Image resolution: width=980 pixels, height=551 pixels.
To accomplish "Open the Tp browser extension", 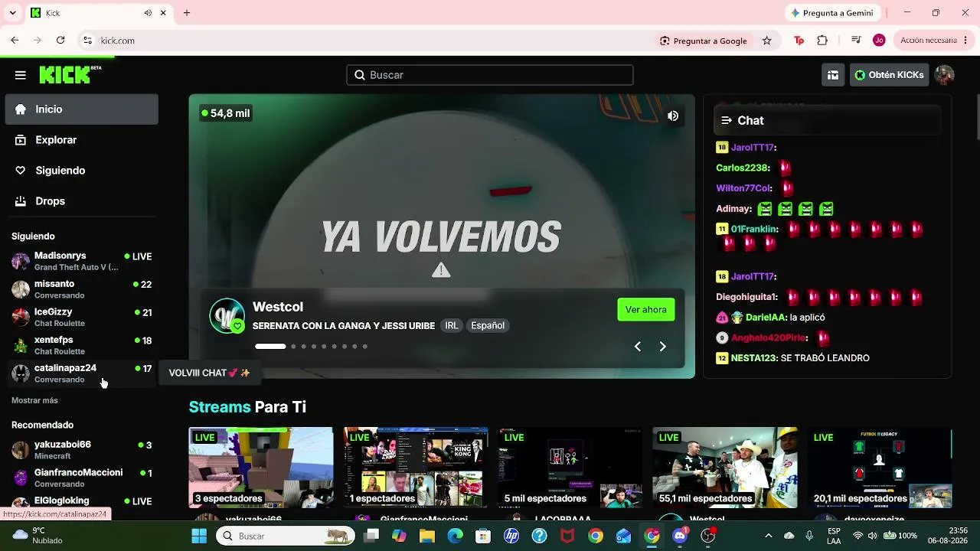I will click(x=799, y=41).
